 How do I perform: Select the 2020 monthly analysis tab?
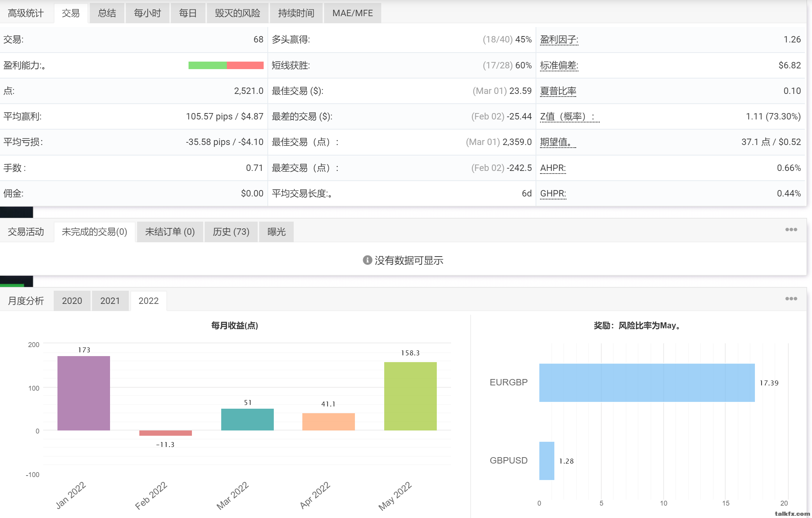coord(72,301)
